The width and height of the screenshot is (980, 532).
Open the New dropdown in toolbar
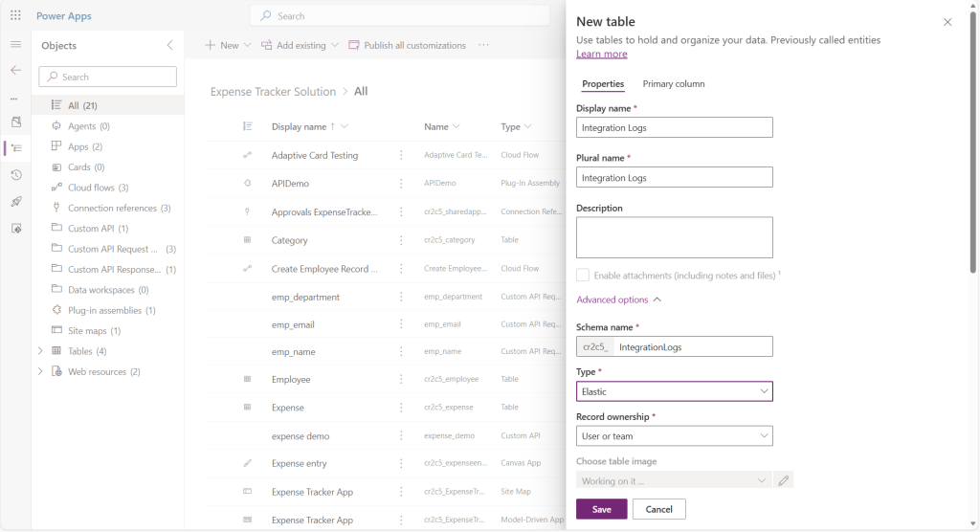228,45
